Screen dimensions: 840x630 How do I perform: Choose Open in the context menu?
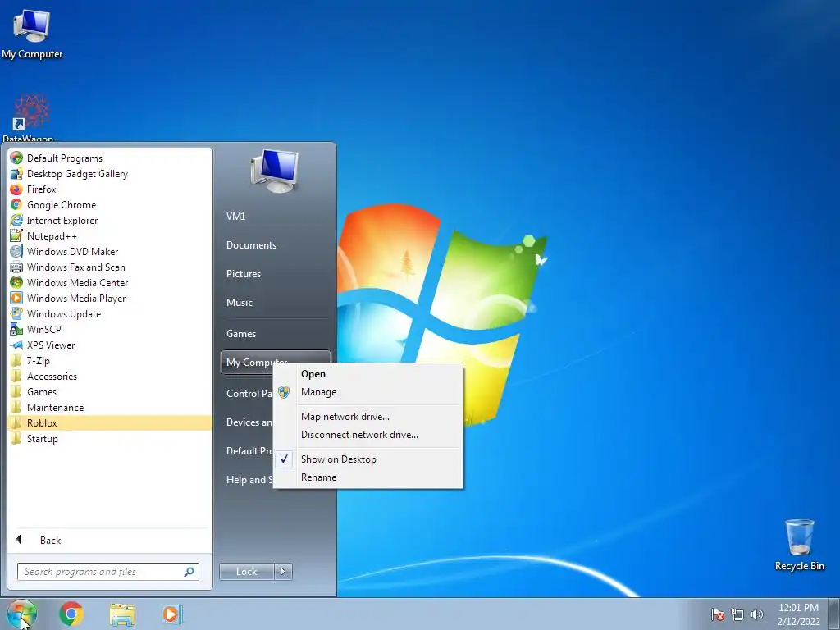(368, 374)
